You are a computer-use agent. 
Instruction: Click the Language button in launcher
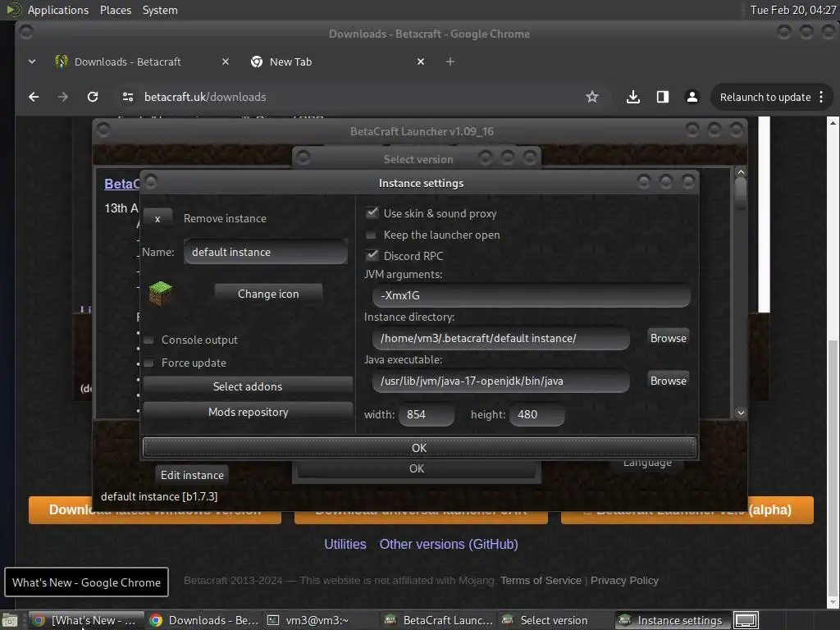point(647,463)
